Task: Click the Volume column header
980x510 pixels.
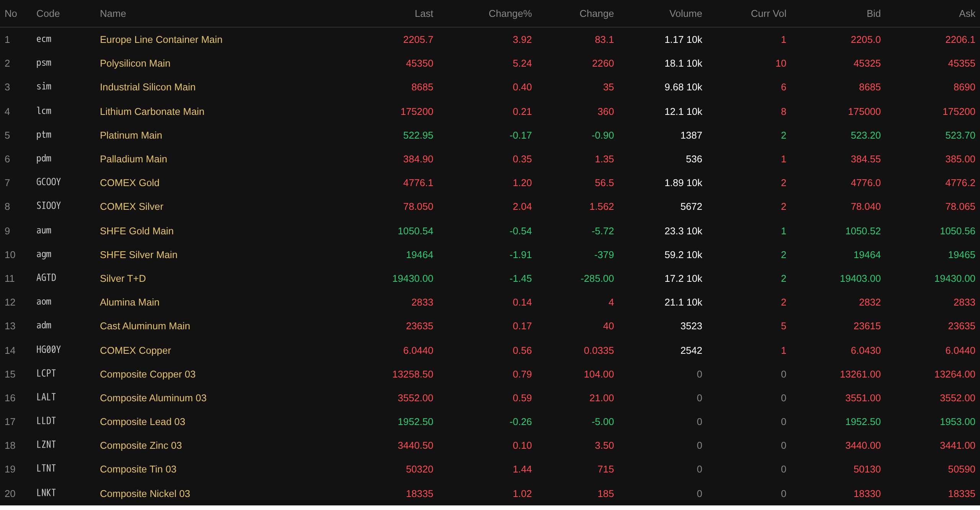Action: tap(685, 14)
